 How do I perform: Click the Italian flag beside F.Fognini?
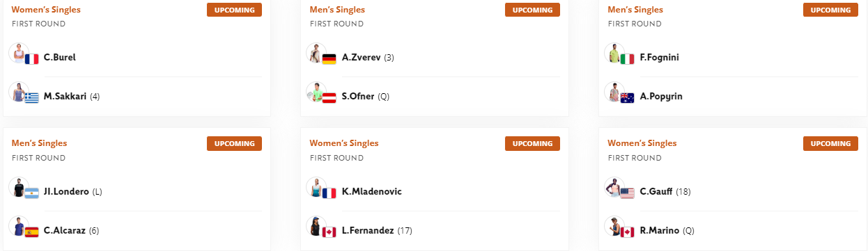point(628,60)
